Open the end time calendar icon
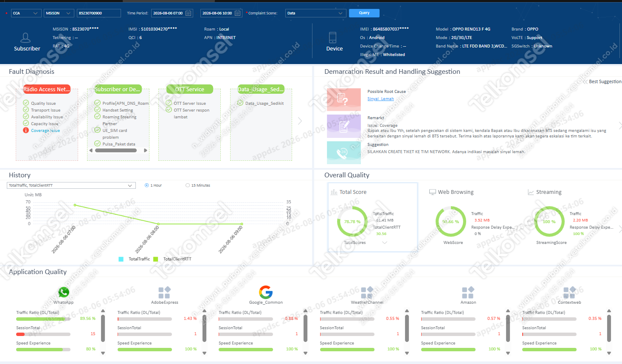Image resolution: width=622 pixels, height=364 pixels. point(238,13)
